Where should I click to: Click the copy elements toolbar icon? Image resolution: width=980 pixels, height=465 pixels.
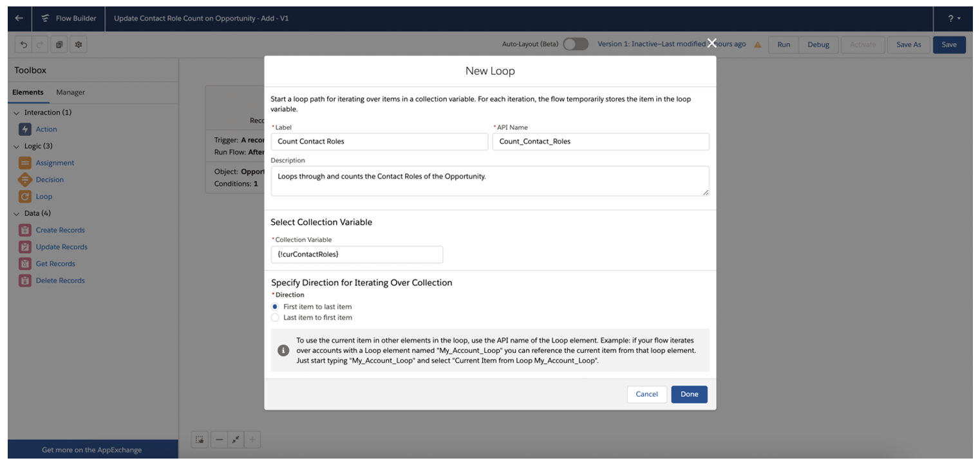(x=59, y=44)
